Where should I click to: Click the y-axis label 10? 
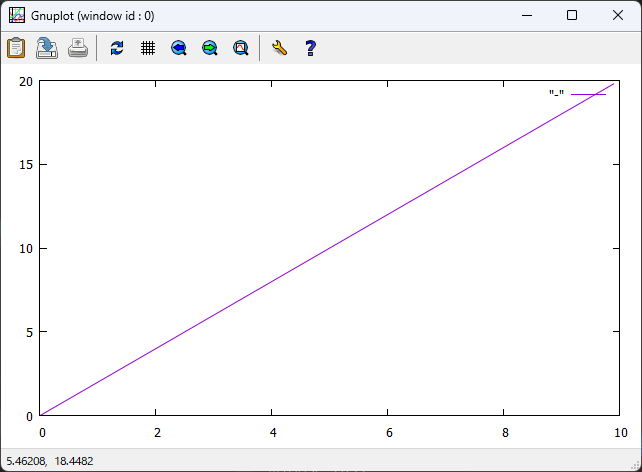coord(25,248)
